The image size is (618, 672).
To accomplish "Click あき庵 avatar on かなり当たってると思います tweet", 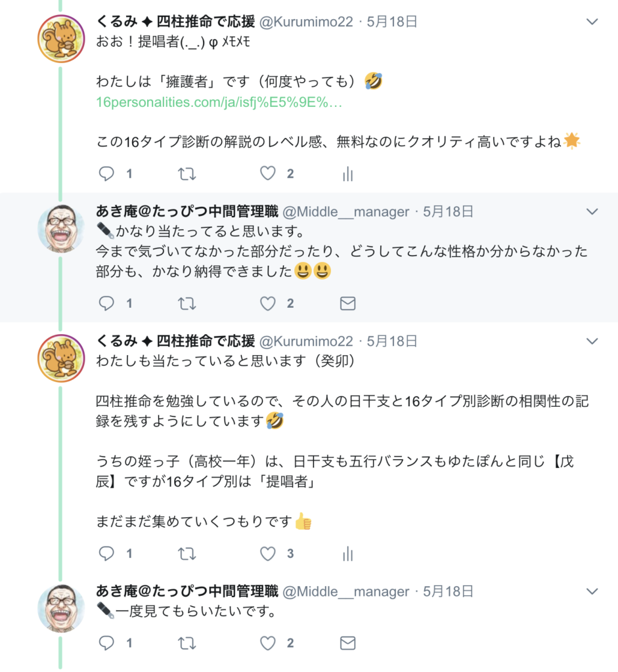I will click(x=61, y=228).
